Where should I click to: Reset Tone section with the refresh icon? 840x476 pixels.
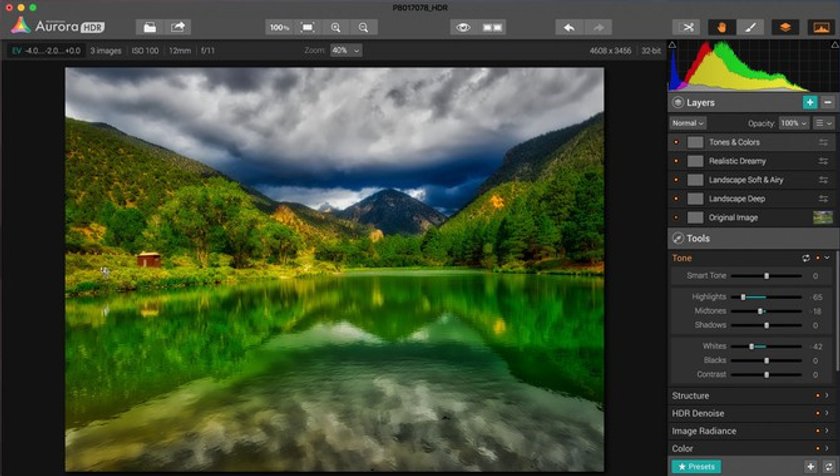click(806, 258)
